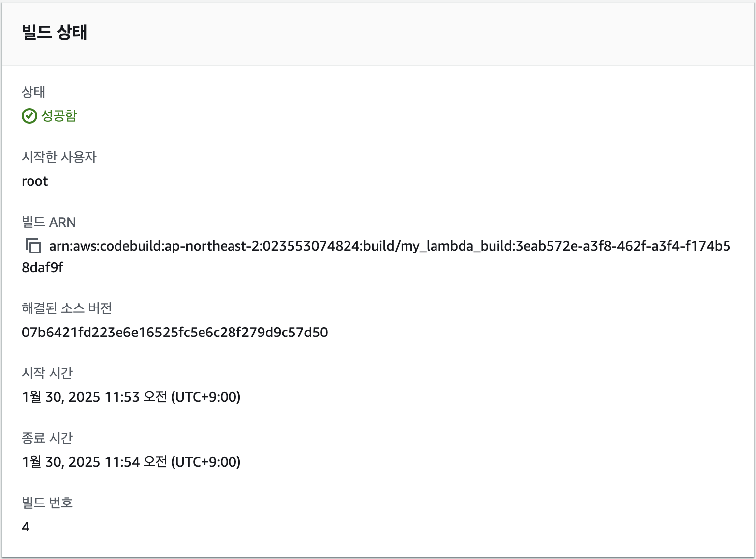Screen dimensions: 756x559
Task: Click the resolved source version commit hash
Action: (x=175, y=333)
